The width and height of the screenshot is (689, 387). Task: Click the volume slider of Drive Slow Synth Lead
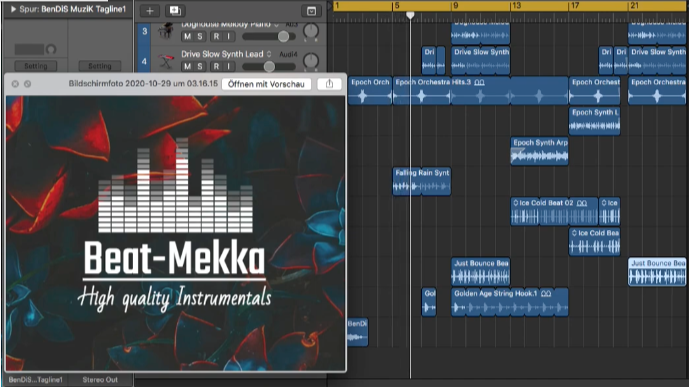click(x=268, y=66)
